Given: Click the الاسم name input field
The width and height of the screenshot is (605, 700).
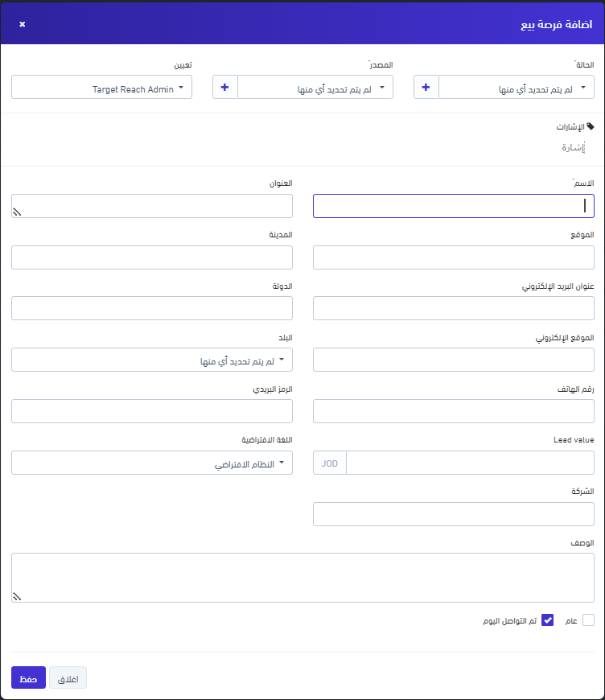Looking at the screenshot, I should 453,206.
